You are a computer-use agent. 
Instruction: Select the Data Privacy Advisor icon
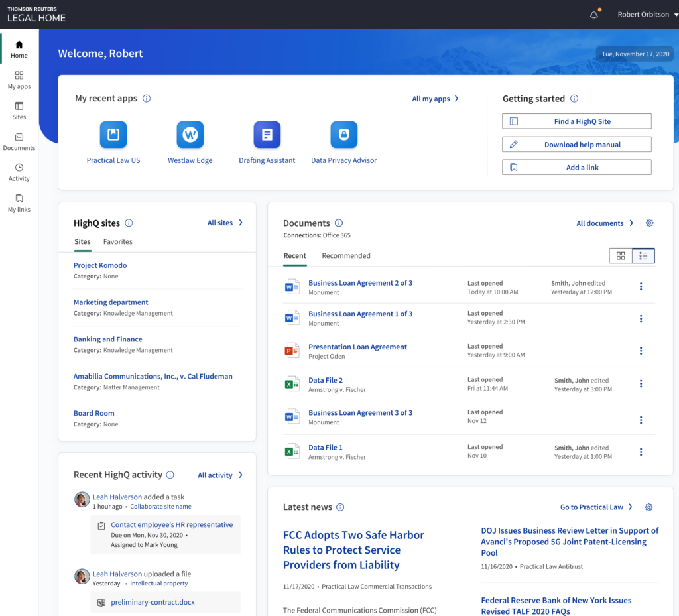(343, 134)
